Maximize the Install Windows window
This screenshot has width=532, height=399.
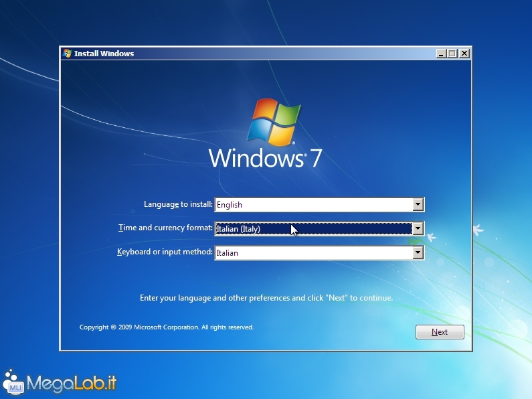pos(452,54)
